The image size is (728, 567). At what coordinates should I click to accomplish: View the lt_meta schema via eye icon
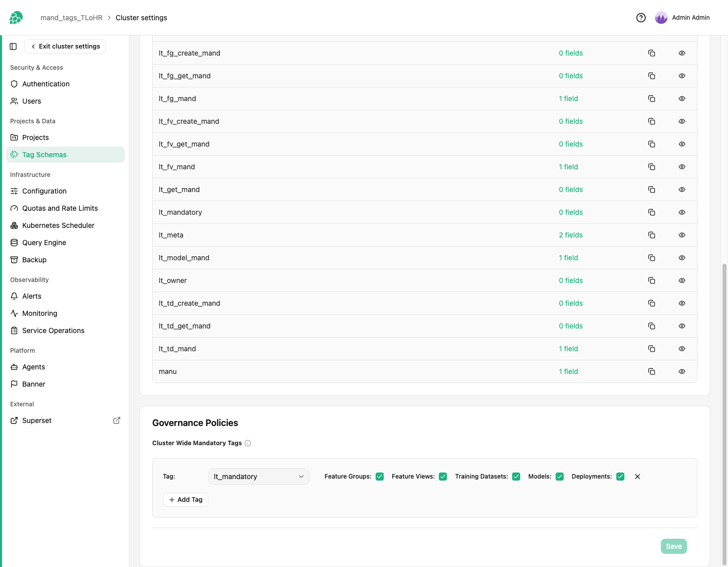[x=682, y=235]
